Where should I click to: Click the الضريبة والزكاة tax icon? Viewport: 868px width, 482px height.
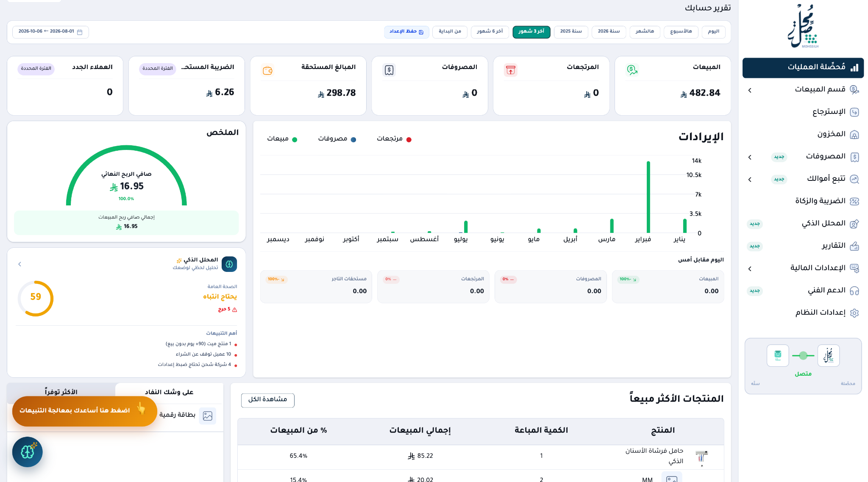click(x=854, y=201)
